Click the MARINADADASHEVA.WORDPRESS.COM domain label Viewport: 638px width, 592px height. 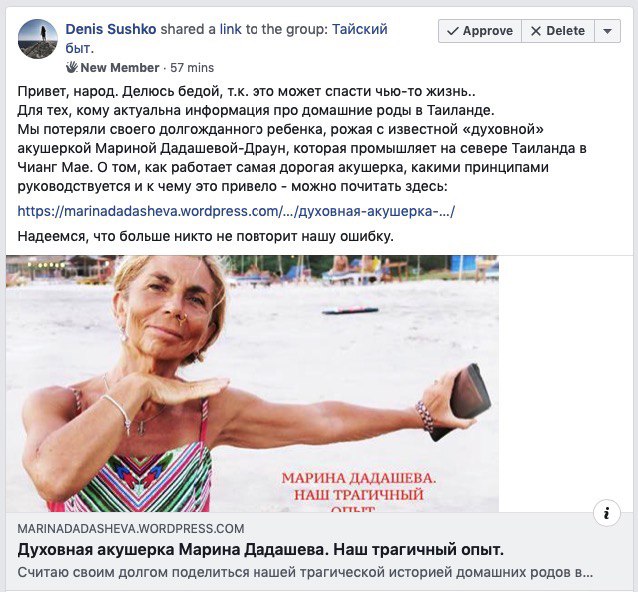point(131,529)
